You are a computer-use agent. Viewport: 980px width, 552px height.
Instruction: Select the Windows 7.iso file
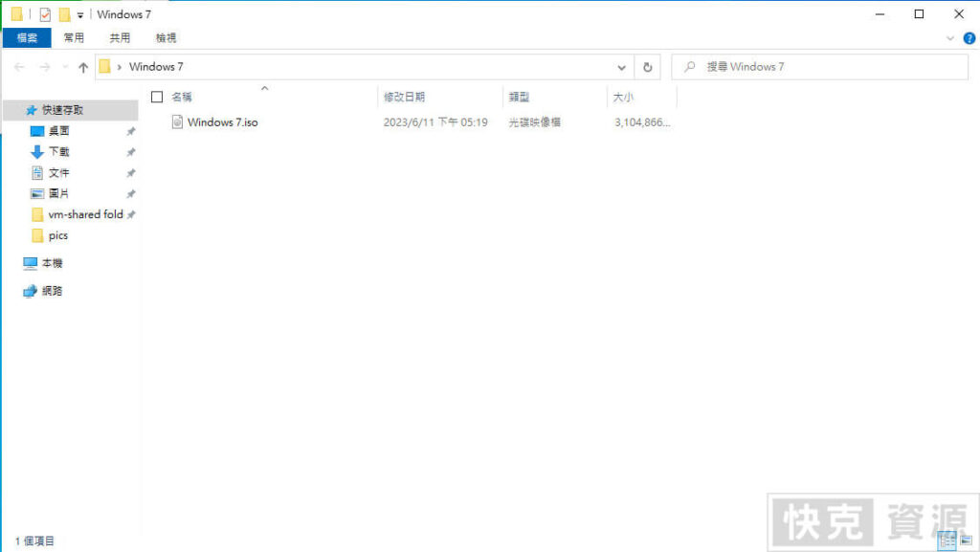pyautogui.click(x=222, y=122)
